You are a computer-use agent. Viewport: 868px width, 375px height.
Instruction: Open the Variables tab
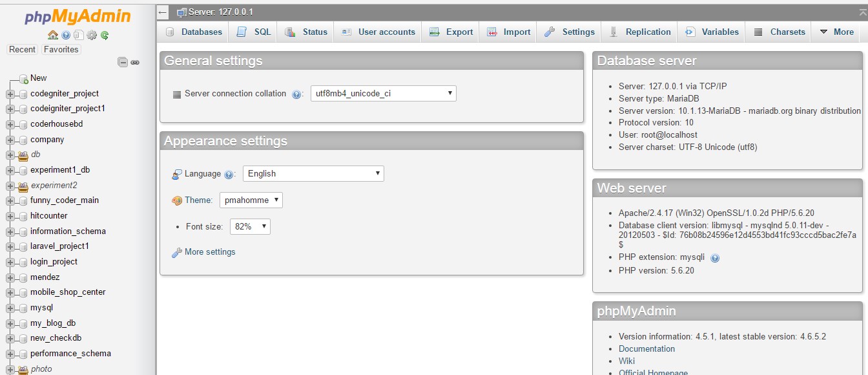(x=712, y=32)
